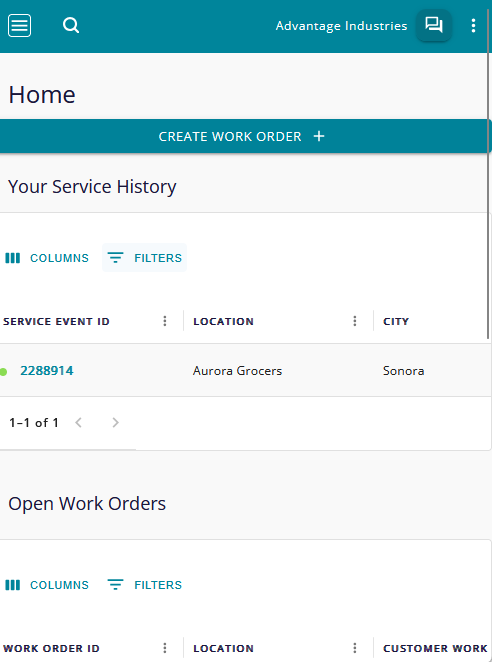Click the search magnifier icon

[x=71, y=26]
